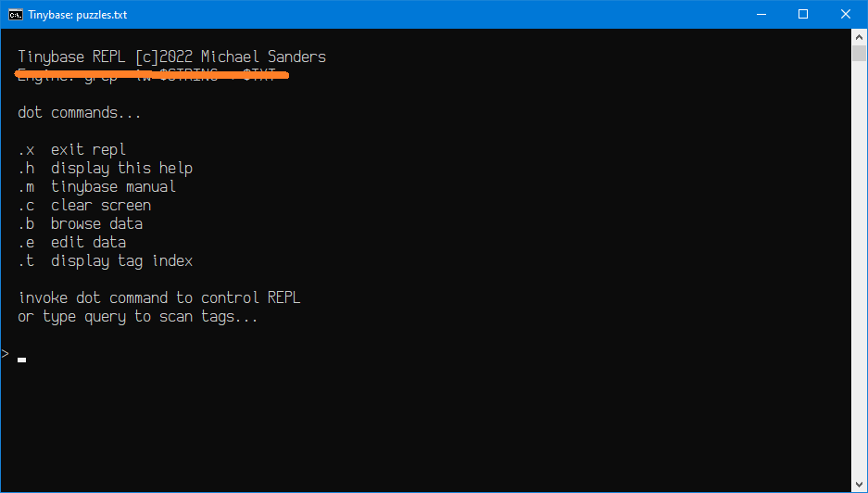This screenshot has width=868, height=493.
Task: Click the 'Tinybase: puzzles.txt' title text
Action: point(78,15)
